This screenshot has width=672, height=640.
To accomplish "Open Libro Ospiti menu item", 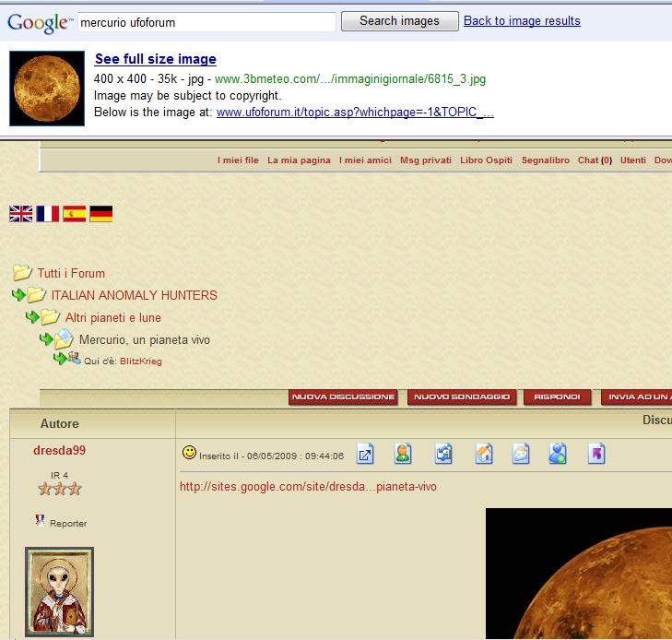I will (x=486, y=160).
